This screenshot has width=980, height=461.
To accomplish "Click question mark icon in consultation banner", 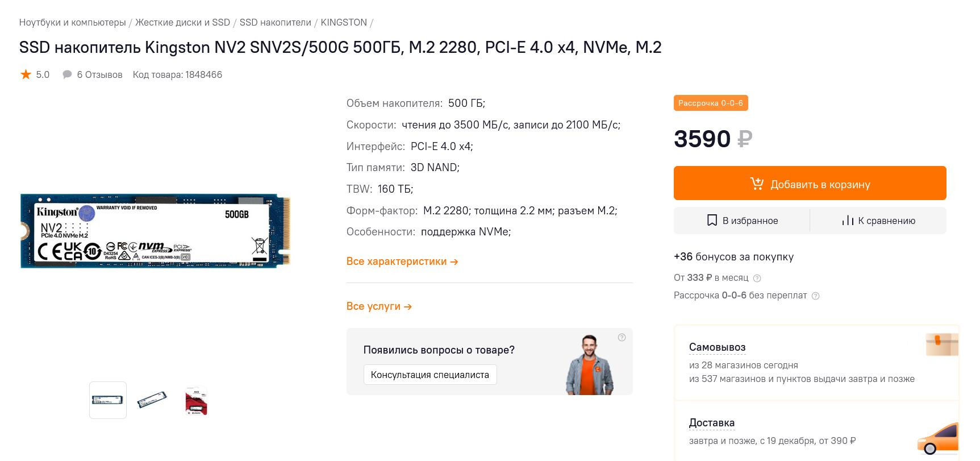I will click(622, 338).
